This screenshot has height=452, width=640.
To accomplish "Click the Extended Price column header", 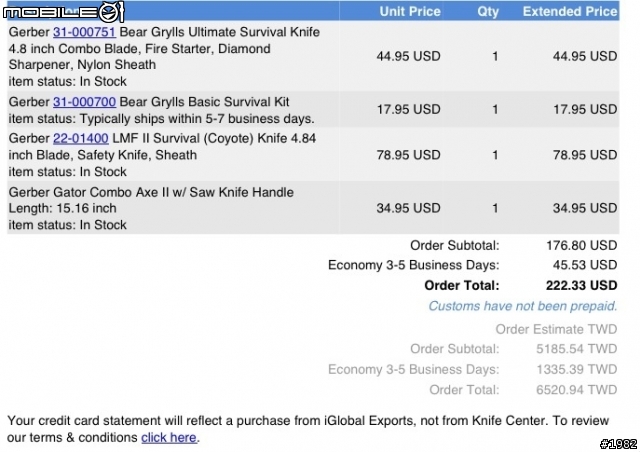I will pos(570,11).
